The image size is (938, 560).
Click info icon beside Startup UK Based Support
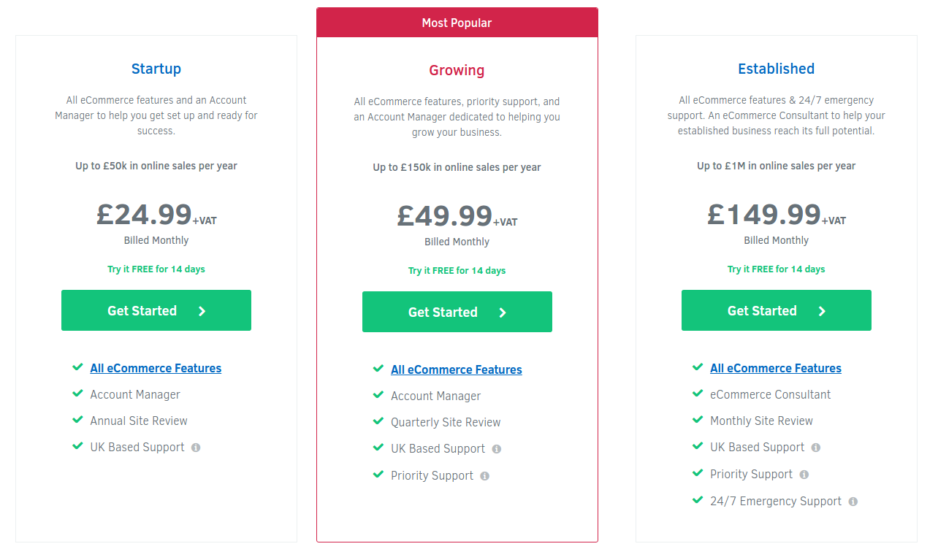pyautogui.click(x=196, y=448)
